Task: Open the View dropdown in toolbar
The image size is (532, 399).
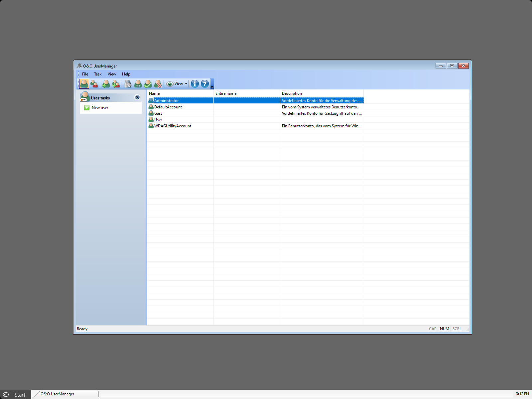Action: click(x=177, y=84)
